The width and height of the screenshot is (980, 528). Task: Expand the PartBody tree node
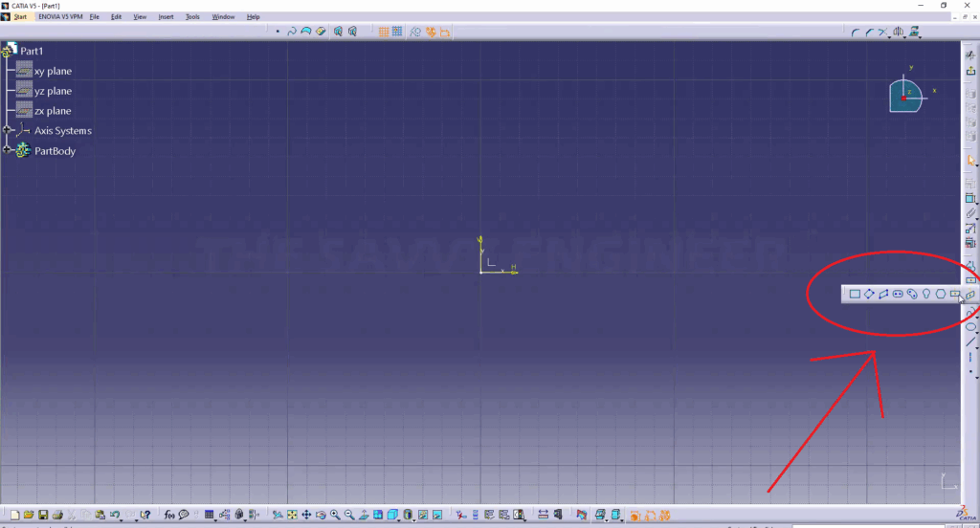(x=7, y=150)
